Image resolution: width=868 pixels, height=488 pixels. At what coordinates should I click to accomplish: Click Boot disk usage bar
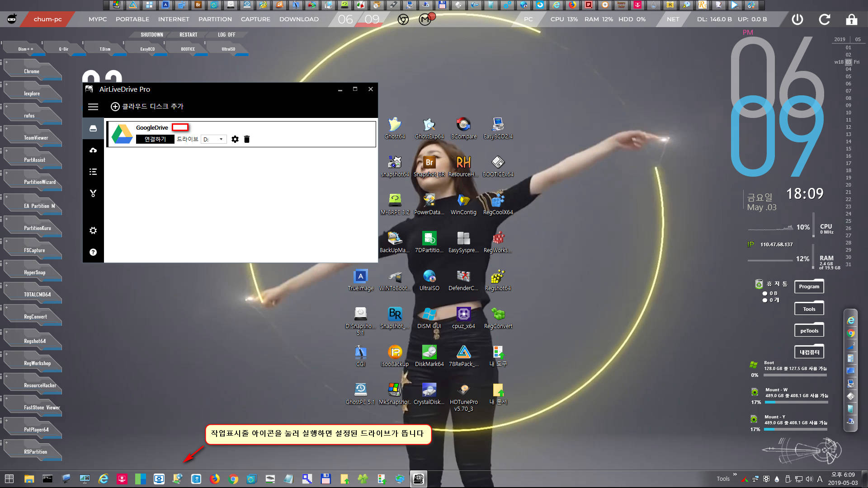(x=795, y=375)
